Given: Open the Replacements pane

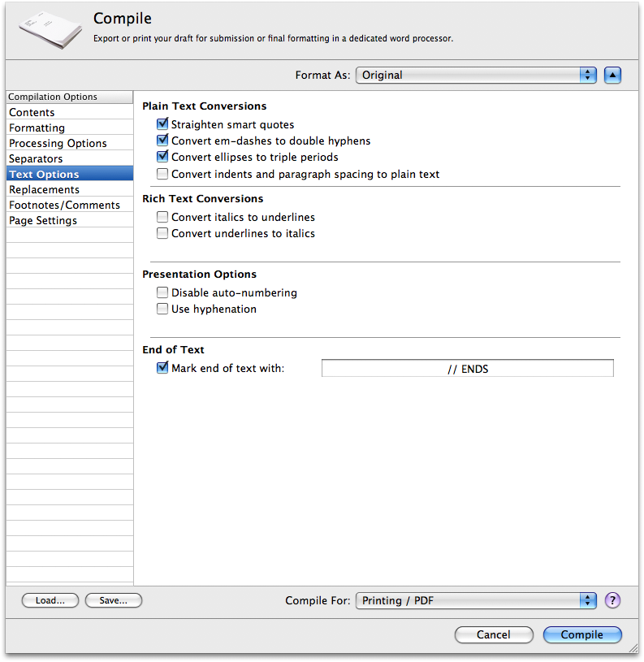Looking at the screenshot, I should 45,190.
